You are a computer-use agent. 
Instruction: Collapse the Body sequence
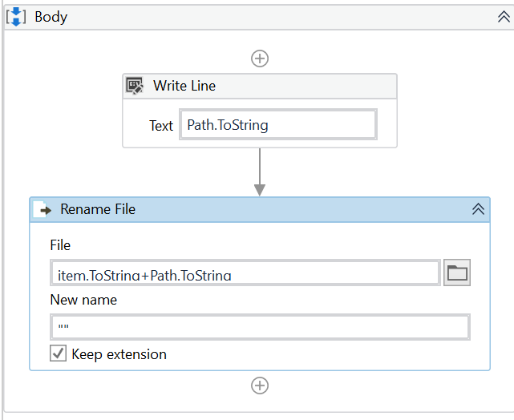point(504,17)
